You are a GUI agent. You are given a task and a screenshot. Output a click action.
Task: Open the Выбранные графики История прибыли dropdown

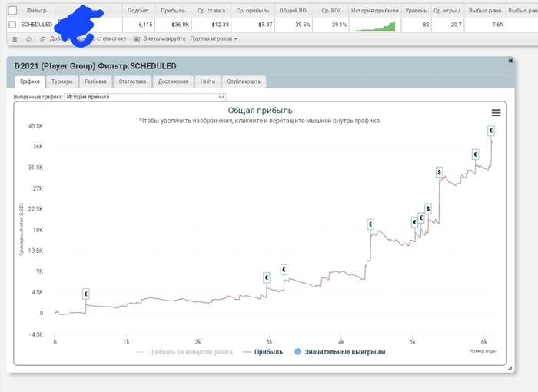point(145,97)
